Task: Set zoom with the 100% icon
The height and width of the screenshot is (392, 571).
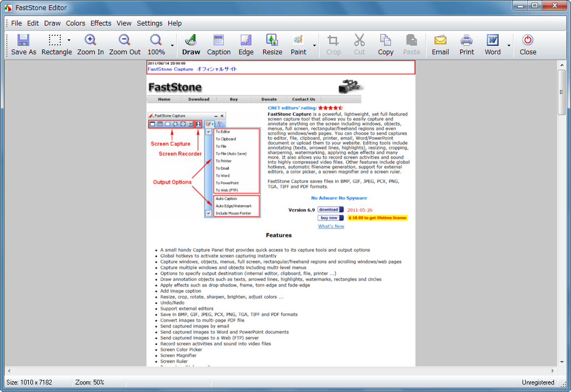Action: (156, 45)
